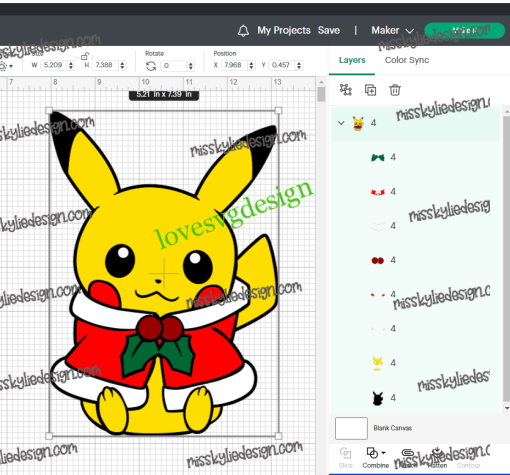The width and height of the screenshot is (510, 475).
Task: Click the Group layers icon
Action: pyautogui.click(x=346, y=90)
